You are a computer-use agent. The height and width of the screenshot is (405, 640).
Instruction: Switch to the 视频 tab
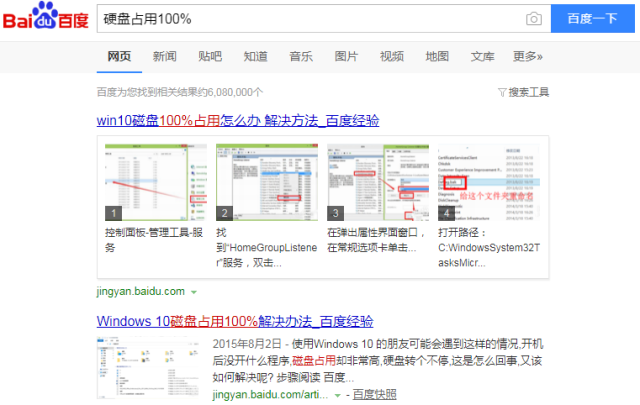click(x=392, y=56)
